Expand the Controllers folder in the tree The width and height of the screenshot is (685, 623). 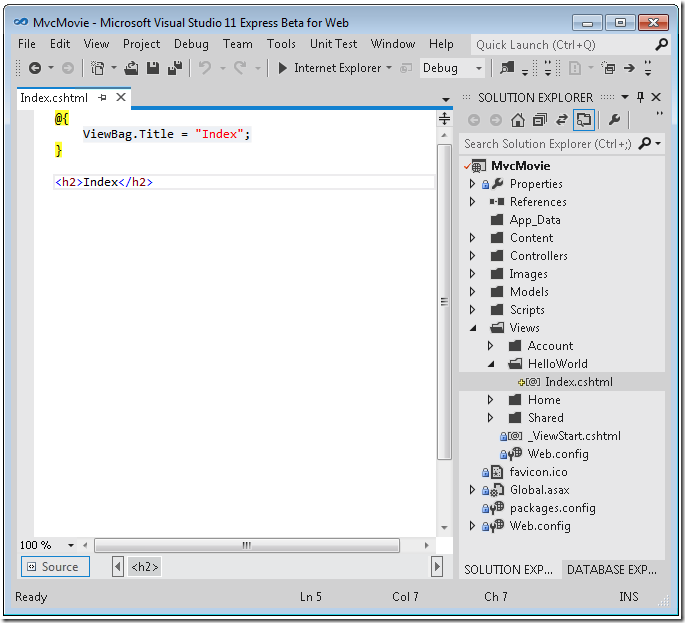(x=473, y=256)
